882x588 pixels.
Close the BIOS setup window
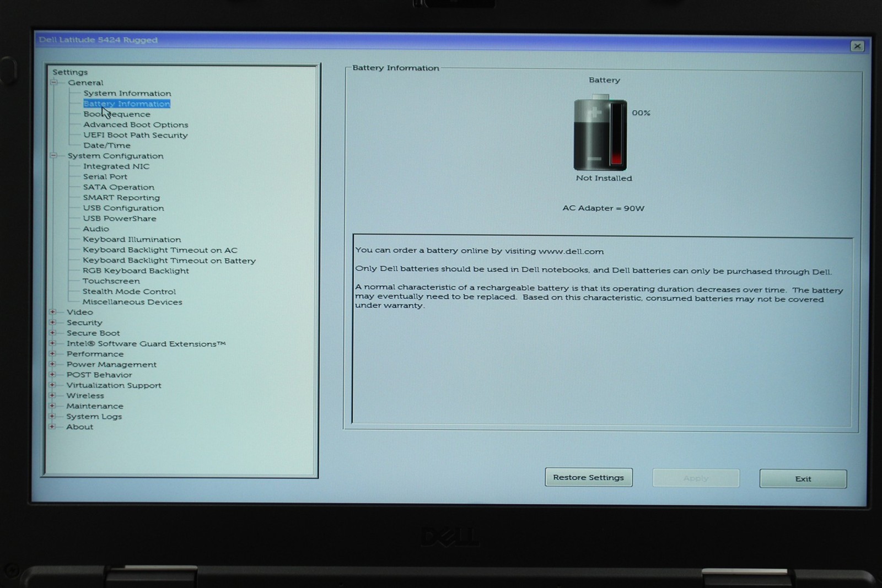857,46
